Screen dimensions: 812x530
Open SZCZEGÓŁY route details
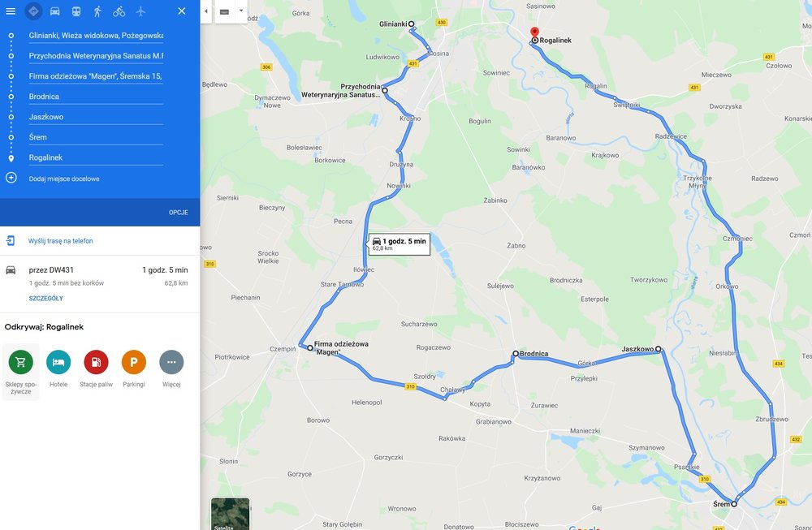pos(46,299)
